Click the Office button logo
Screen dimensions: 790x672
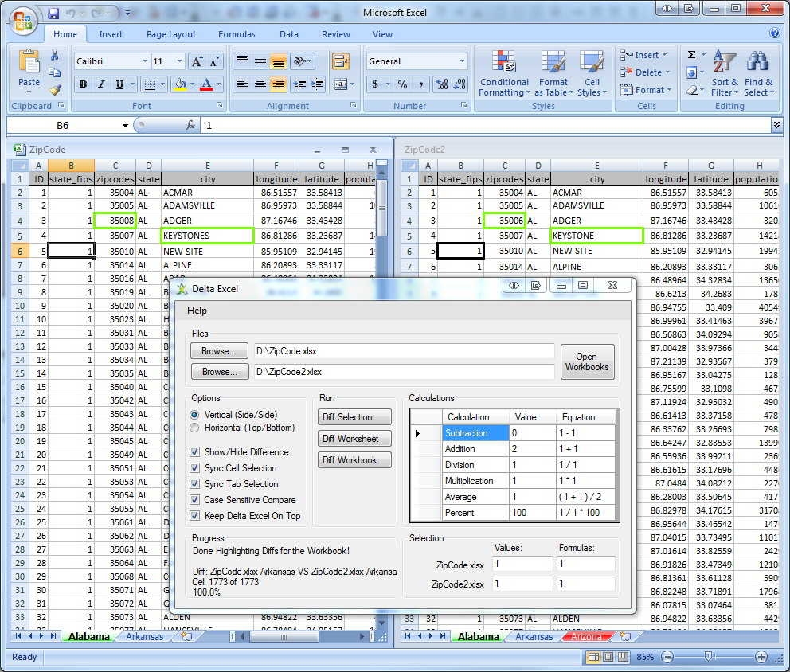pos(23,21)
